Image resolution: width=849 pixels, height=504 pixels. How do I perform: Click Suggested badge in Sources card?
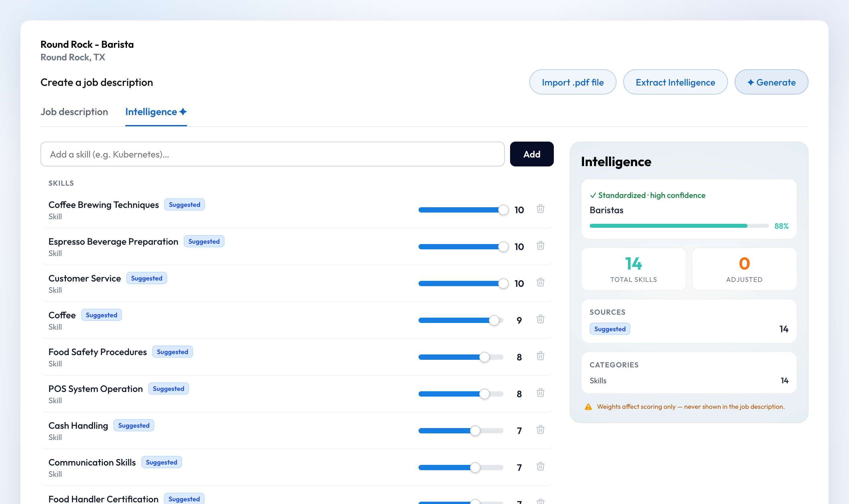pyautogui.click(x=610, y=329)
